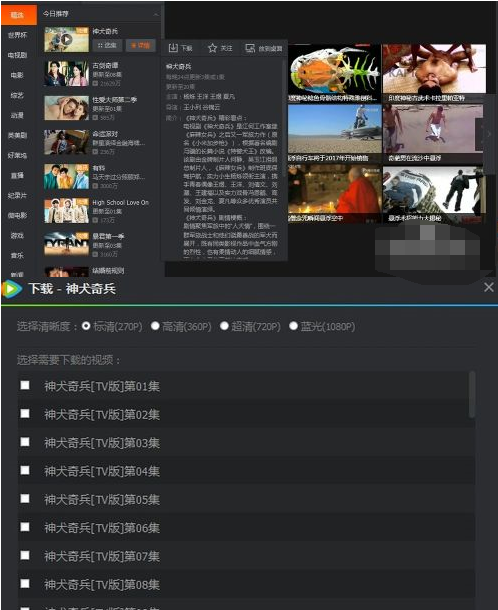Check the 神犬奇兵[TV版]第04集 checkbox
This screenshot has width=498, height=610.
[25, 470]
